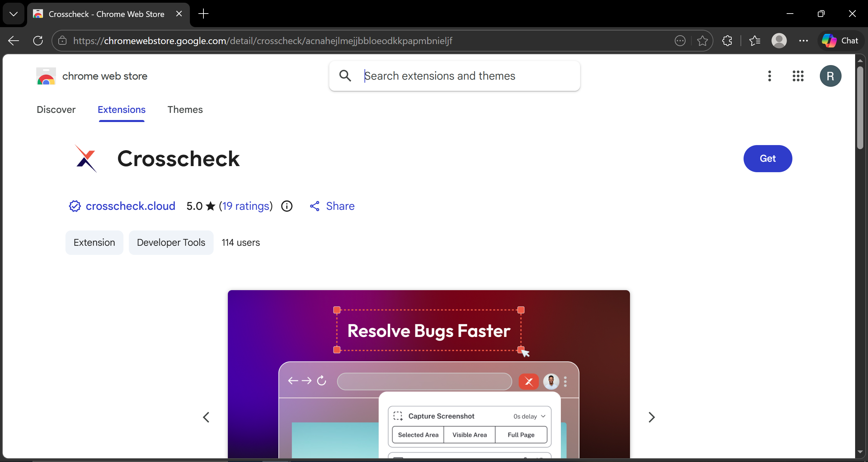Click the favorites star in the address bar

(702, 41)
